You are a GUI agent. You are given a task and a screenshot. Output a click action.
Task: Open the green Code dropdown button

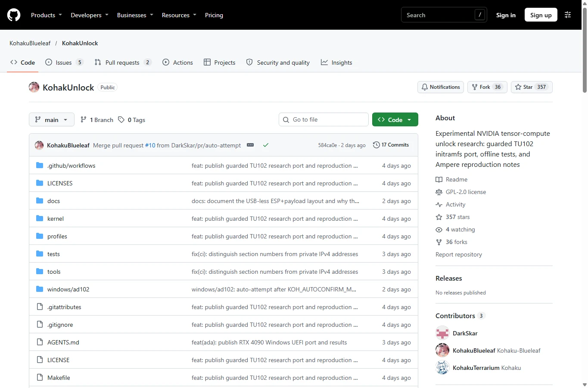(x=395, y=120)
